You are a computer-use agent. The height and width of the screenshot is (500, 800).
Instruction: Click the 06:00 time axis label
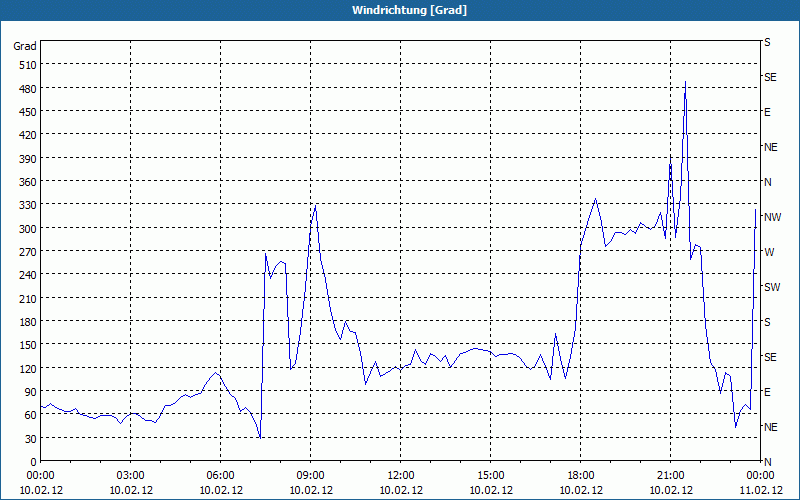point(220,476)
